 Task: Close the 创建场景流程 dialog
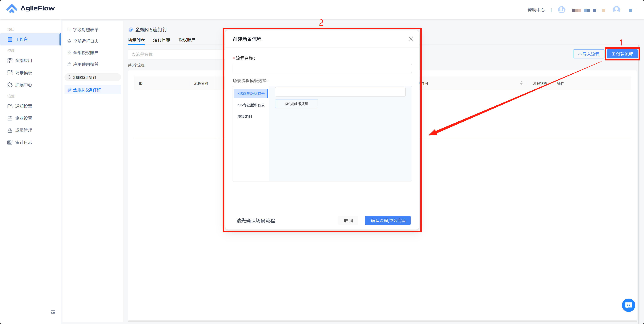tap(411, 39)
